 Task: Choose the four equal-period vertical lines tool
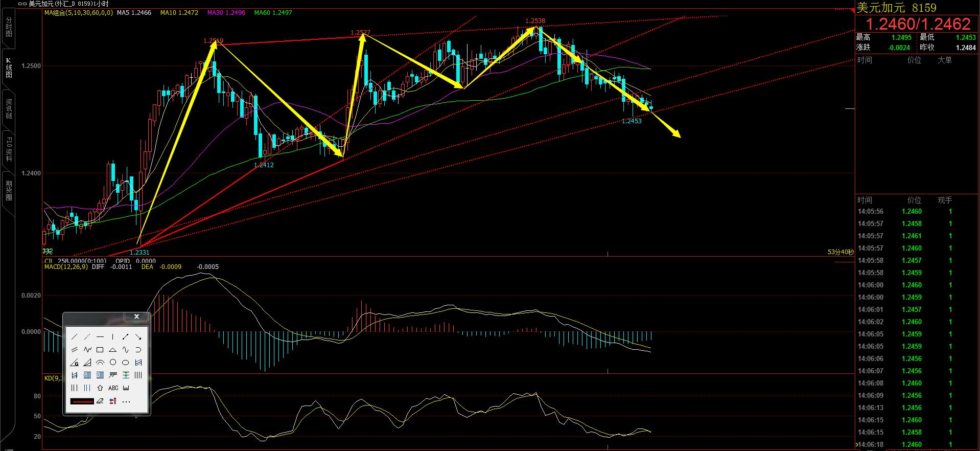point(138,375)
